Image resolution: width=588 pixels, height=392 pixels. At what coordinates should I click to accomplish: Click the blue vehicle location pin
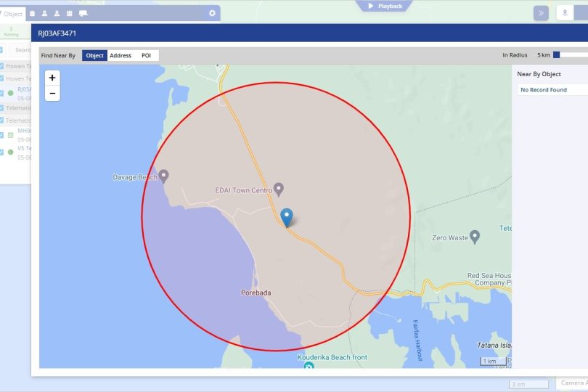pos(287,217)
